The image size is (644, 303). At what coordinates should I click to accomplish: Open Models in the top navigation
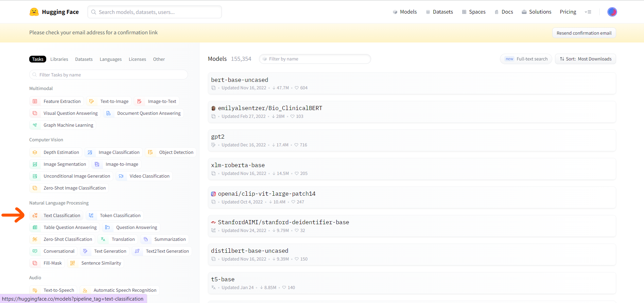(405, 12)
